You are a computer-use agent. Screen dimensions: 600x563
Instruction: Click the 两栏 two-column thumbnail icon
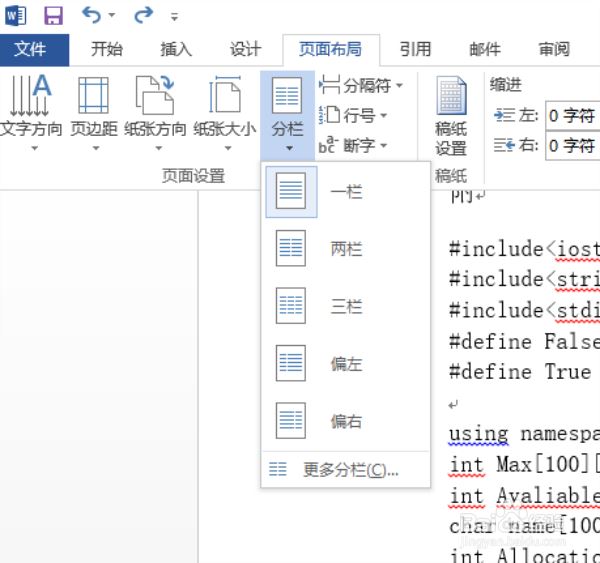pos(291,248)
